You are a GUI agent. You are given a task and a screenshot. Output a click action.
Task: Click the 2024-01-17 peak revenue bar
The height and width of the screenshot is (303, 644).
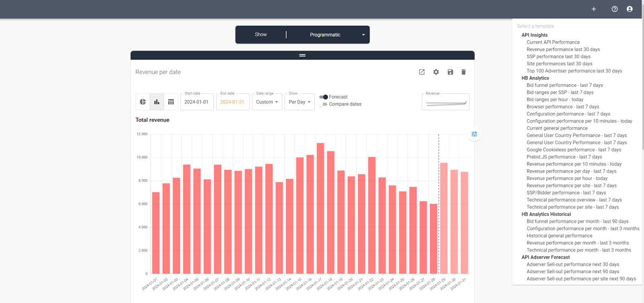320,208
